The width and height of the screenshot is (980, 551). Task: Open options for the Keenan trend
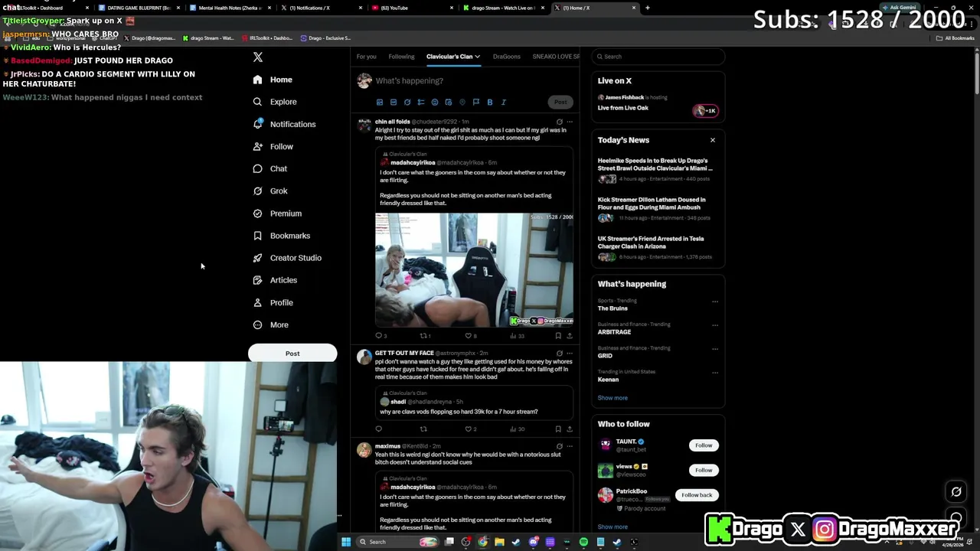coord(715,373)
